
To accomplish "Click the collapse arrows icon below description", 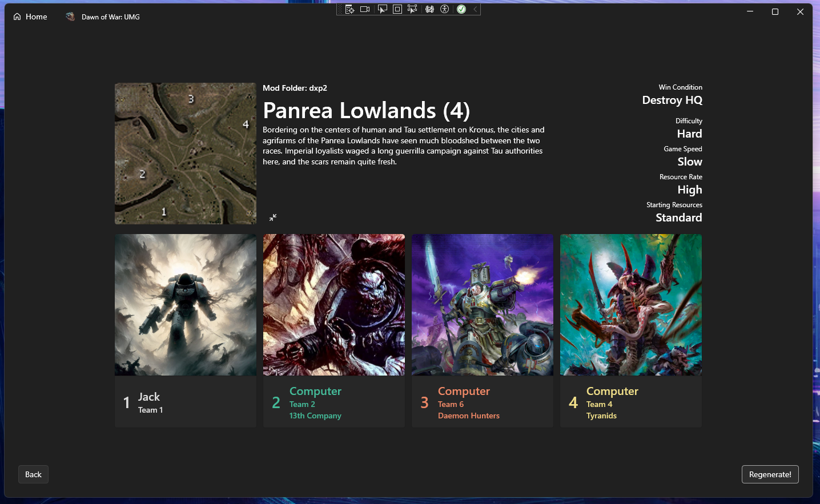I will [x=273, y=217].
